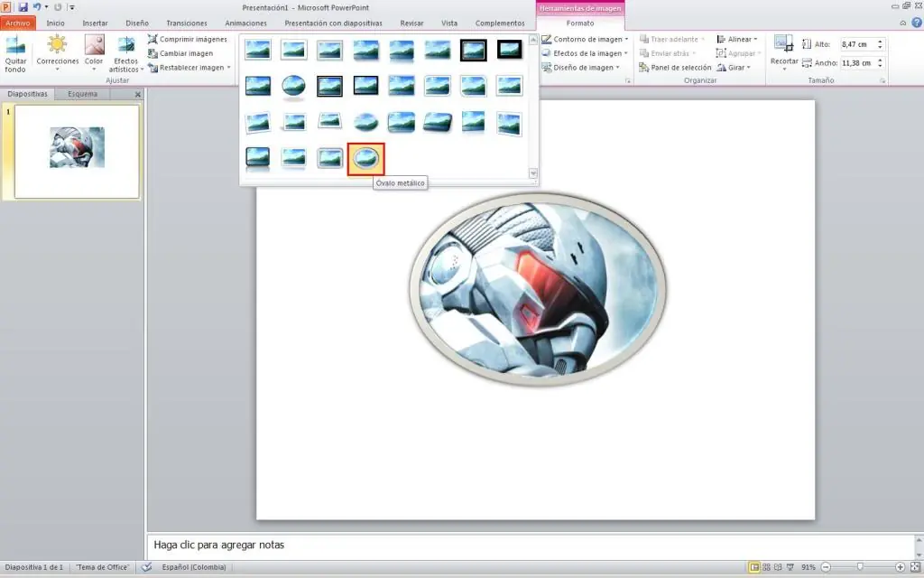Click the Redo icon in quick access toolbar
The image size is (924, 578).
click(x=58, y=7)
